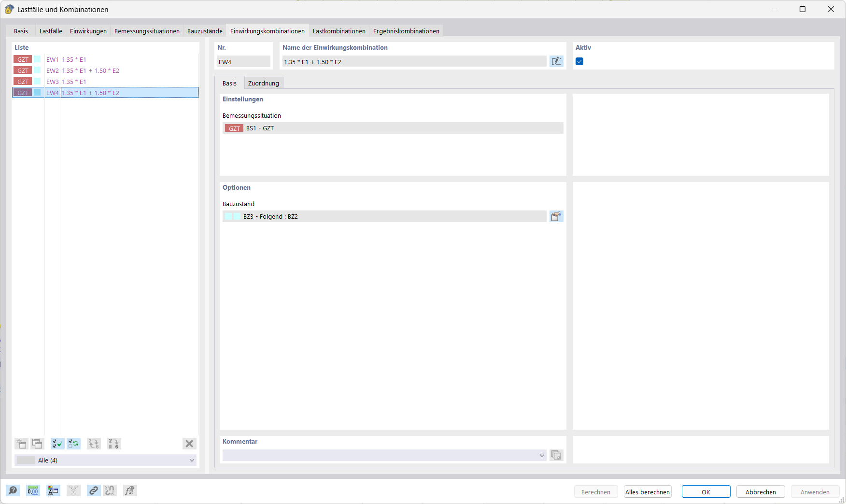Open the Kommentar dropdown arrow
Viewport: 846px width, 504px height.
(x=542, y=455)
